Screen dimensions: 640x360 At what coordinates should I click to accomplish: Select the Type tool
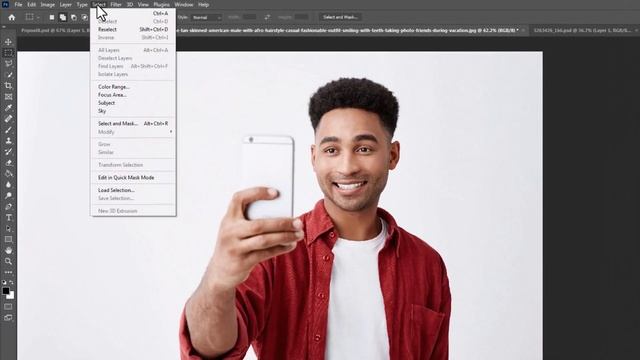[x=8, y=218]
